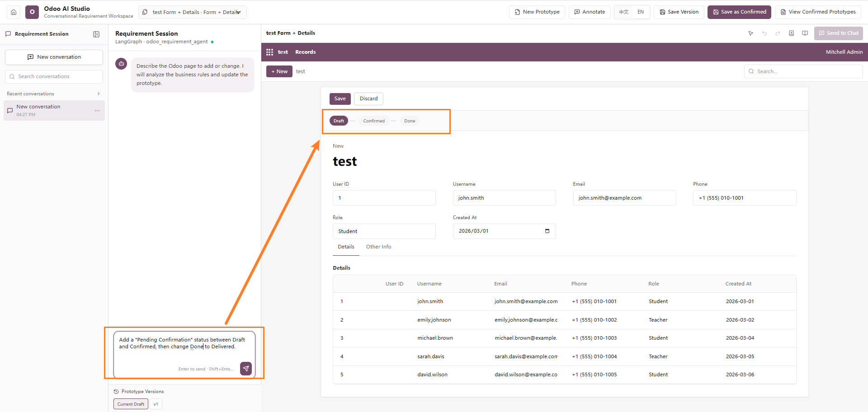Image resolution: width=868 pixels, height=412 pixels.
Task: Click the Email column header
Action: pyautogui.click(x=501, y=284)
